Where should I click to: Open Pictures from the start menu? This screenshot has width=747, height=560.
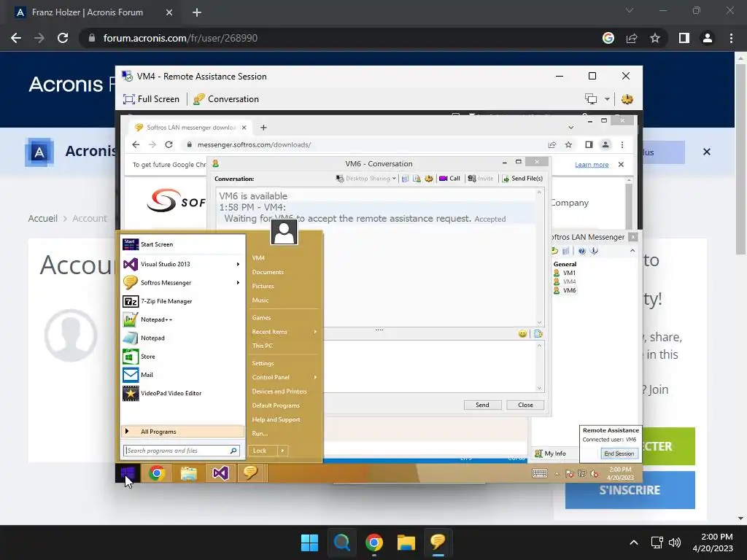click(263, 286)
